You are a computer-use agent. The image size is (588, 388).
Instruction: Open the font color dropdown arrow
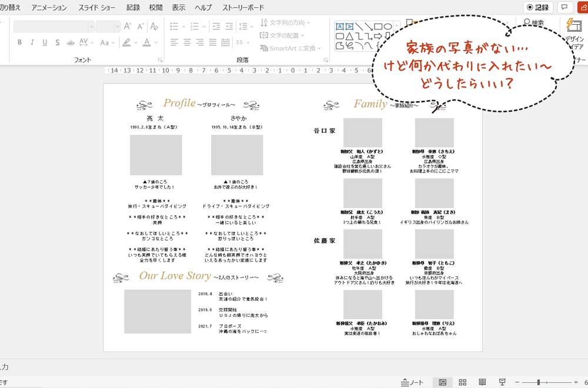(155, 42)
